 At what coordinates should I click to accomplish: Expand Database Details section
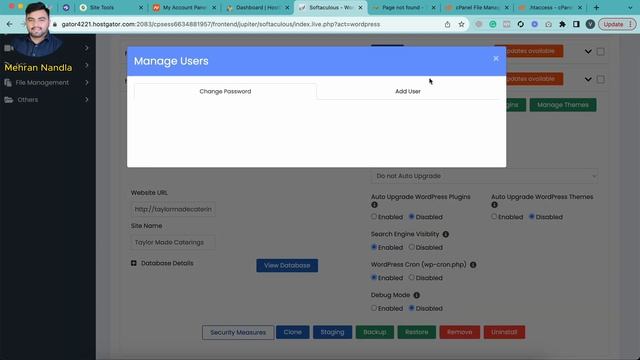(133, 263)
